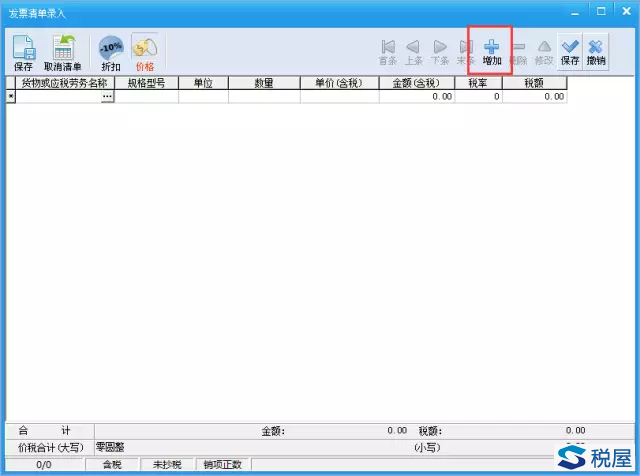
Task: Maximize the 发票清单录入 window
Action: pos(601,11)
